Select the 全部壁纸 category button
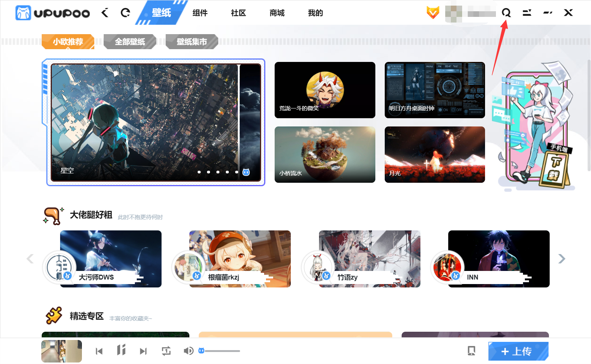This screenshot has width=591, height=364. click(130, 42)
